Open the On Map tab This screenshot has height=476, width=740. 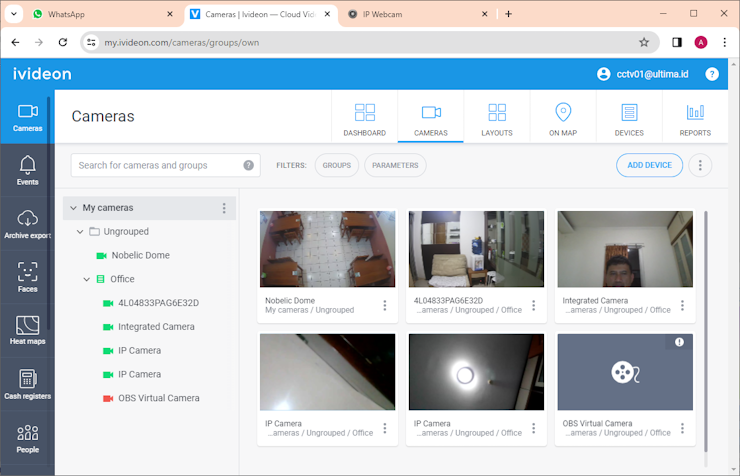563,117
